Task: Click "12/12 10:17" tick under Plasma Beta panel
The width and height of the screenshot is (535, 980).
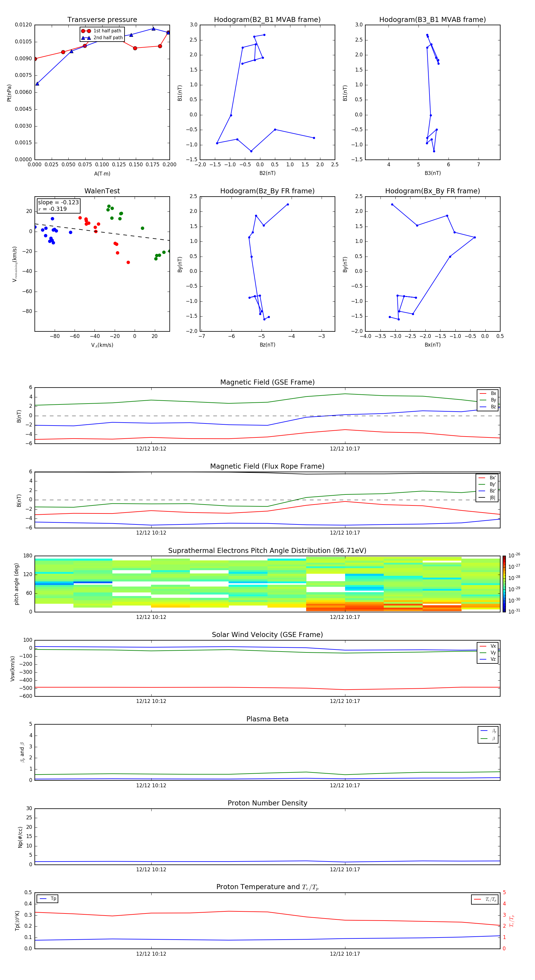Action: pyautogui.click(x=345, y=785)
